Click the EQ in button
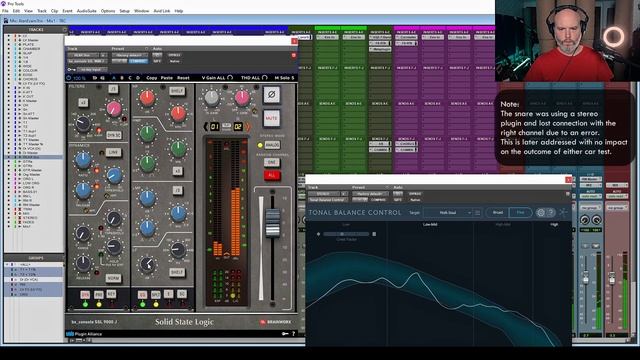Image resolution: width=640 pixels, height=360 pixels. 142,295
